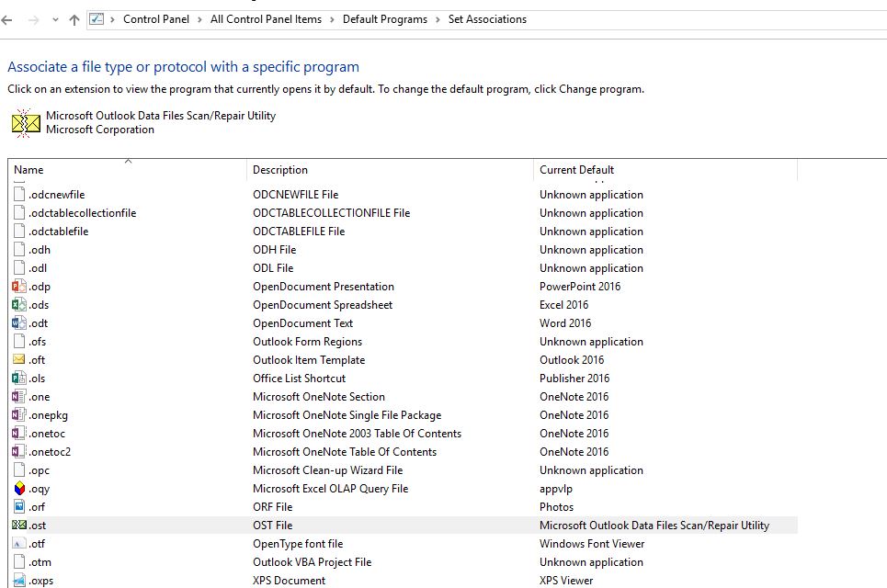This screenshot has width=887, height=588.
Task: Click the Set Associations breadcrumb
Action: coord(487,19)
